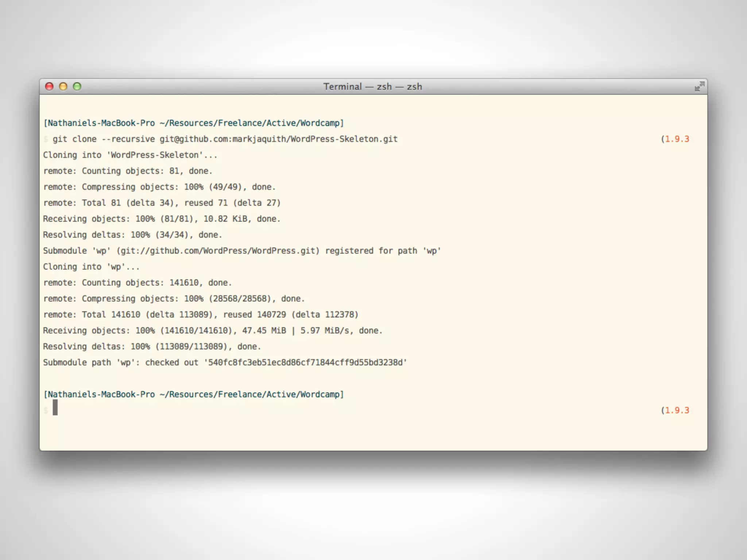Click the line Cloning into 'WordPress-Skeleton'...
Image resolution: width=747 pixels, height=560 pixels.
[130, 155]
